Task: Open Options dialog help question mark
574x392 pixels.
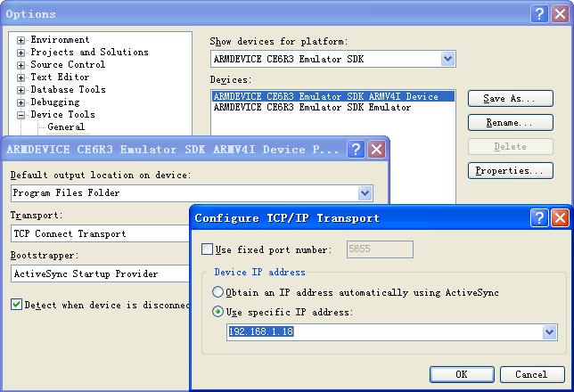Action: pyautogui.click(x=539, y=14)
